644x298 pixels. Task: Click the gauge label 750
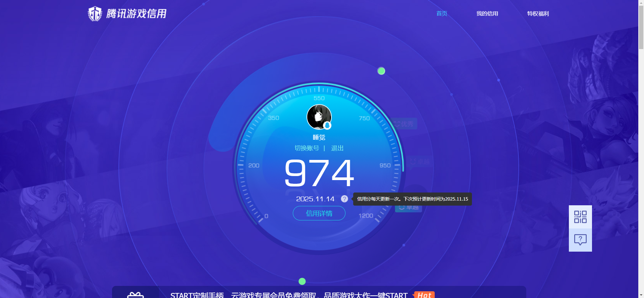[x=364, y=118]
